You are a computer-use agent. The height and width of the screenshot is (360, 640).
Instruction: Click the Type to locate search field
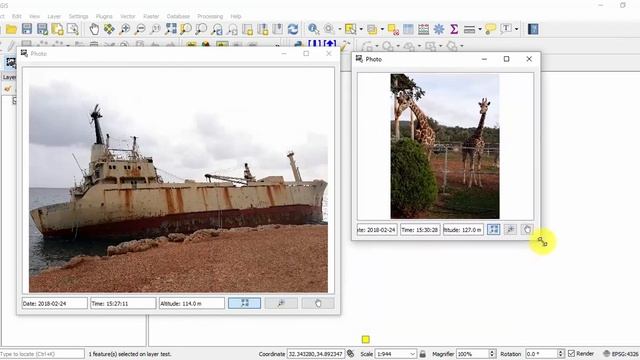click(x=42, y=354)
